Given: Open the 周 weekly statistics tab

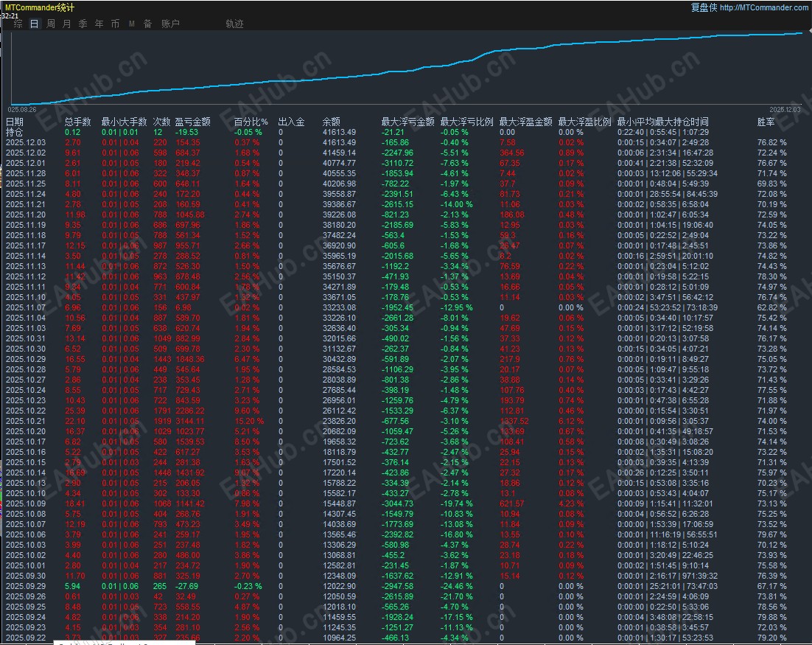Looking at the screenshot, I should point(51,24).
